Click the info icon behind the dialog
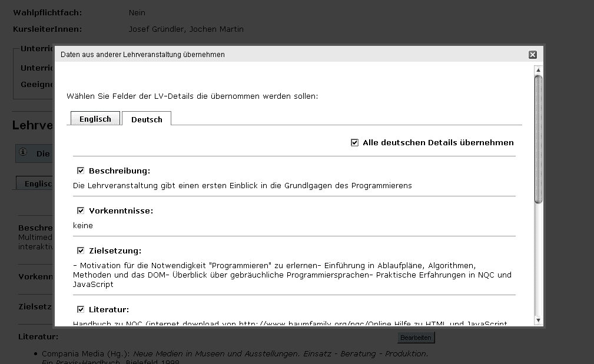 tap(24, 152)
